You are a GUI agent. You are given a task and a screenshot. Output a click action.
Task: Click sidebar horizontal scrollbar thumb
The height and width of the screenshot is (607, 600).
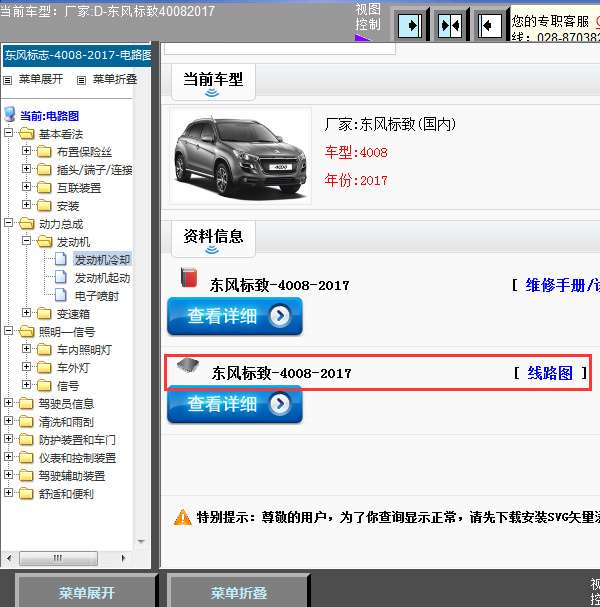click(58, 558)
